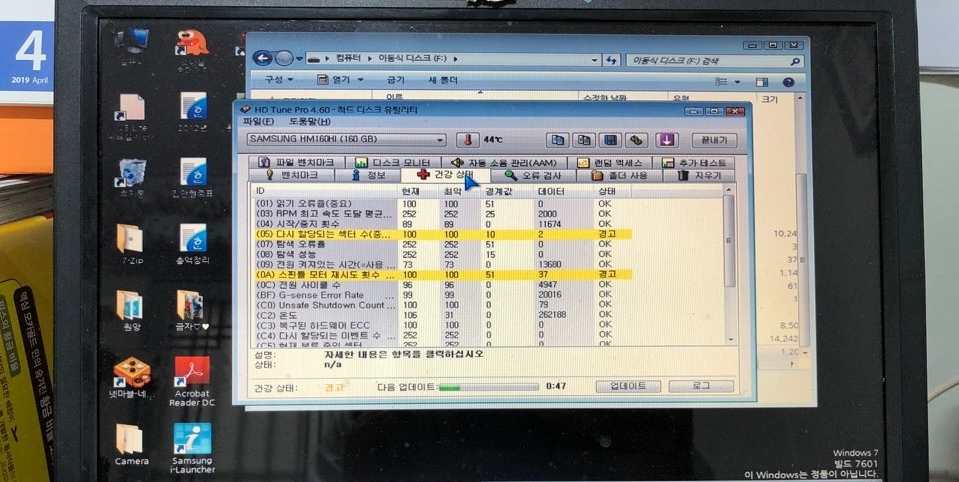Switch to the 파일 벤치마크 tab
This screenshot has height=482, width=959.
297,163
